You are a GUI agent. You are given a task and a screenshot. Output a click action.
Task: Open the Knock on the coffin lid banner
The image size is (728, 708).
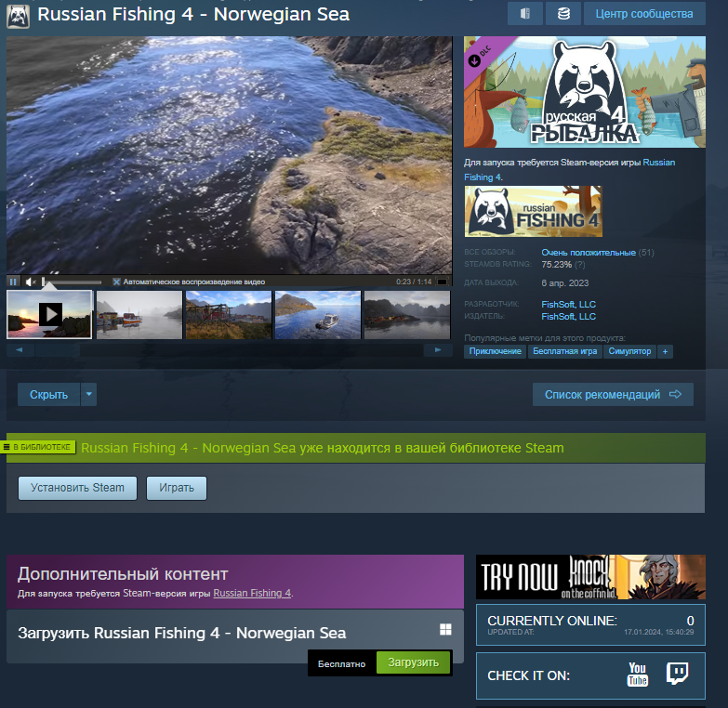tap(590, 577)
